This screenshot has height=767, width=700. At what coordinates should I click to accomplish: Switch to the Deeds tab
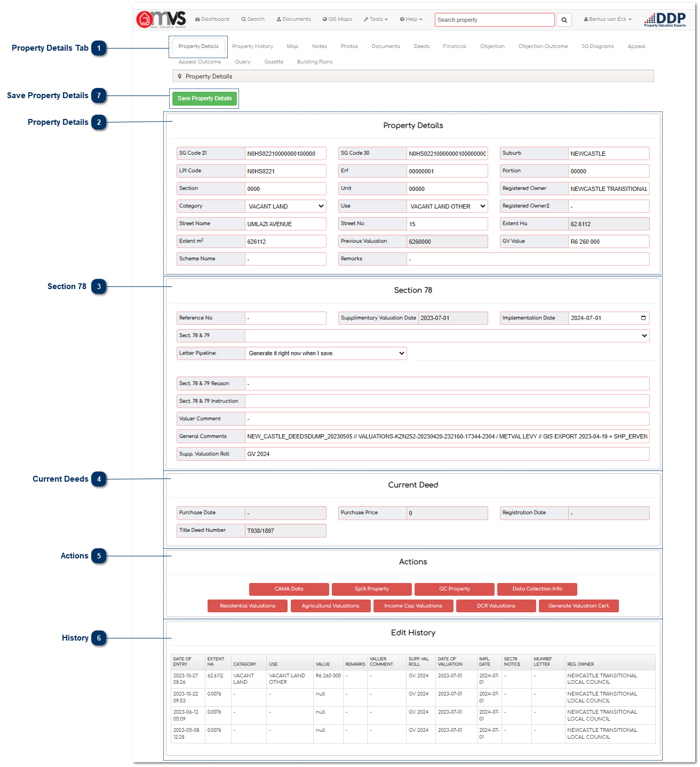(x=421, y=46)
